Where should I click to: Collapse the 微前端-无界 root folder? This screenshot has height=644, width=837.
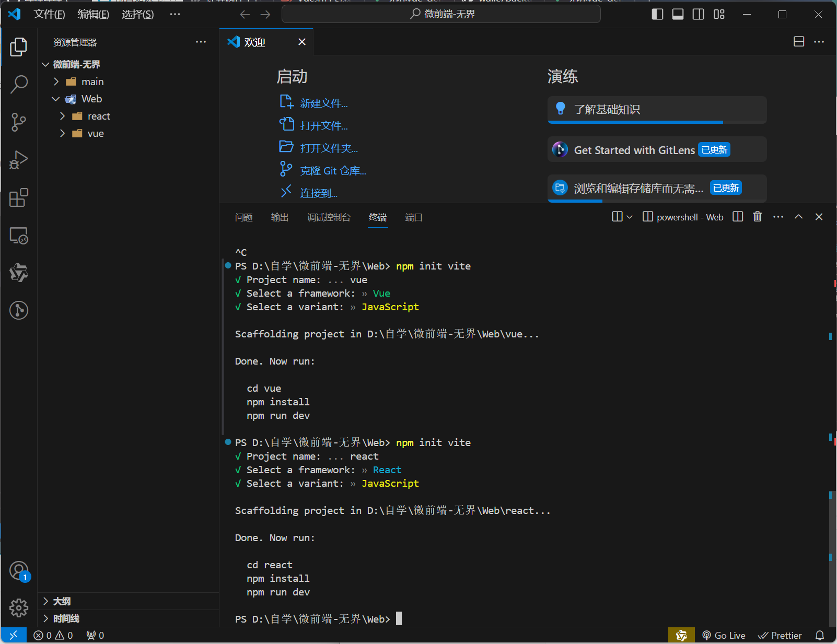click(128, 64)
